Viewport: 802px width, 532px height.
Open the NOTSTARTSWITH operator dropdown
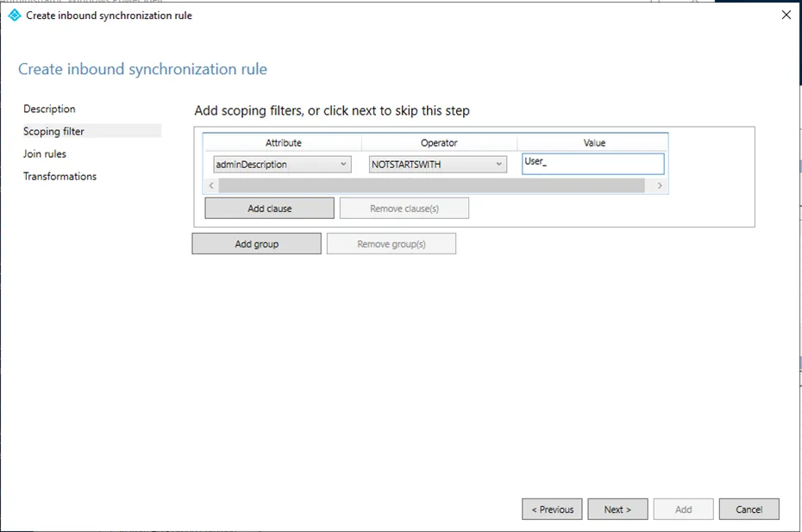point(498,164)
